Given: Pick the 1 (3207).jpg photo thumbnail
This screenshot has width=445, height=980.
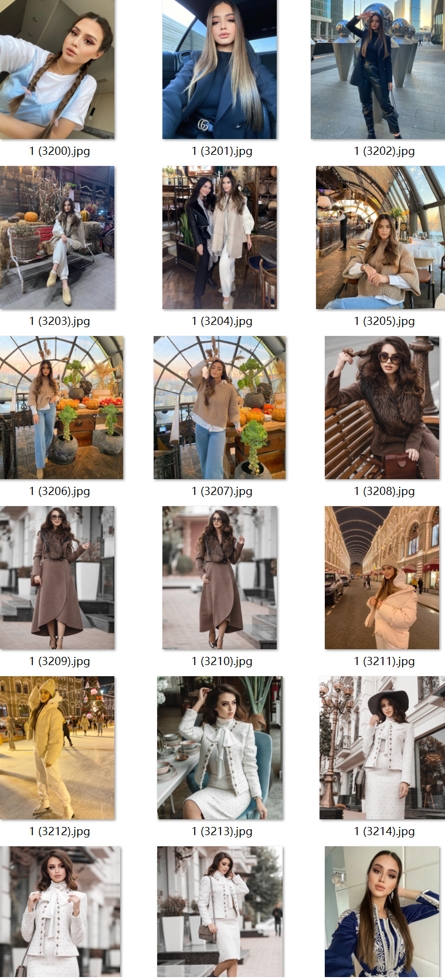Looking at the screenshot, I should (x=219, y=408).
